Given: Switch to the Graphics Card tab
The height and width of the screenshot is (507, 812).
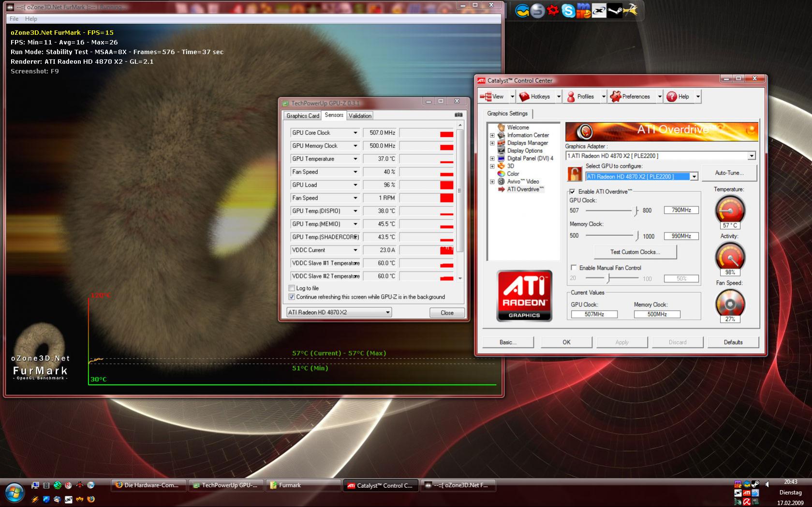Looking at the screenshot, I should (303, 116).
